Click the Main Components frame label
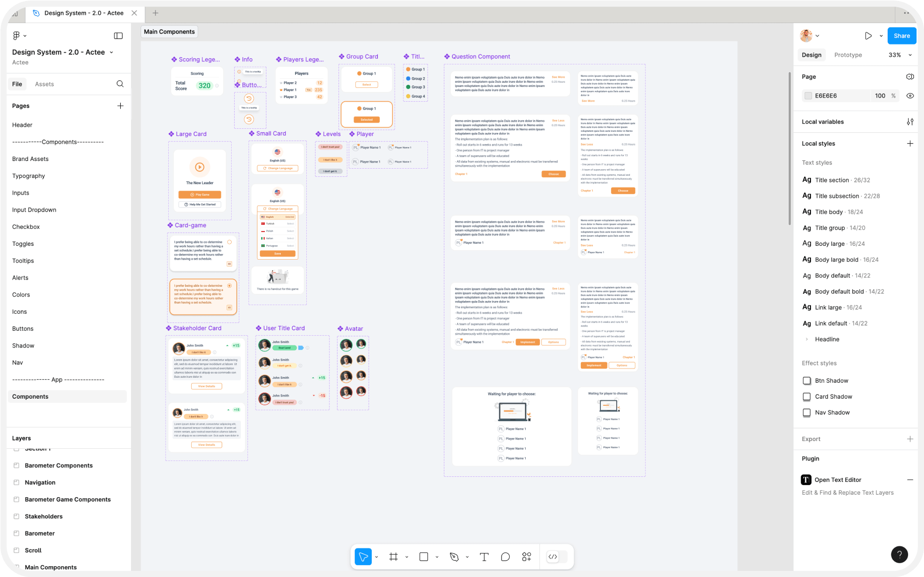This screenshot has width=924, height=577. coord(169,32)
